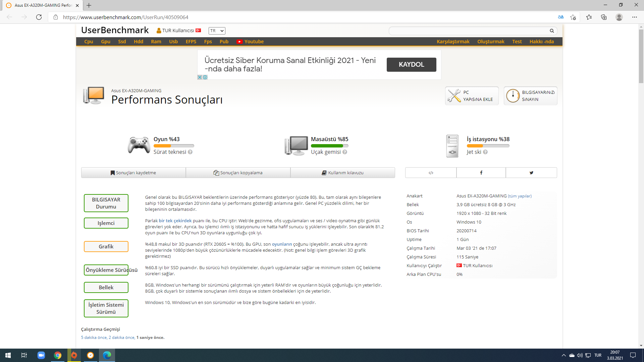Share results via Twitter icon
This screenshot has width=644, height=362.
coord(531,173)
